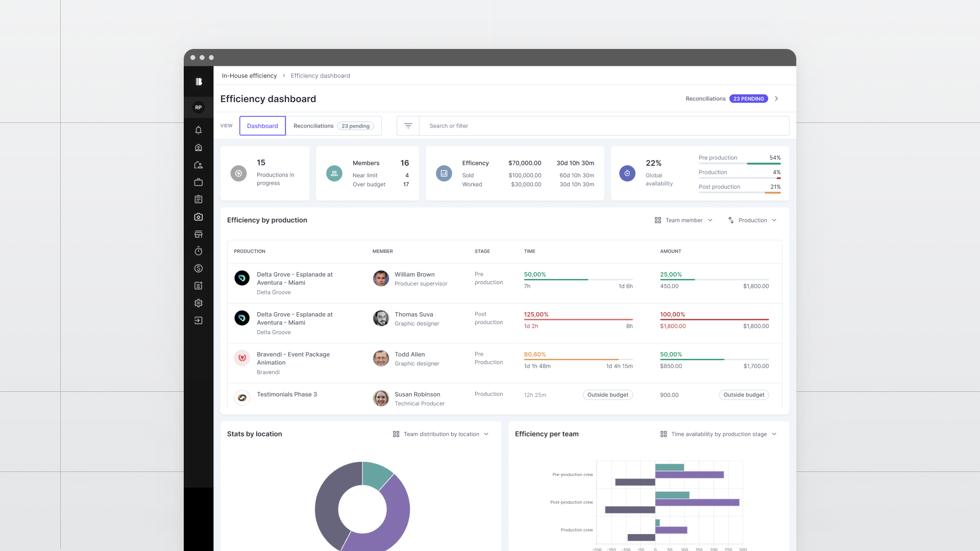Click the Delta Groove logo in William Brown's row
Screen dimensions: 980x551
pos(242,278)
